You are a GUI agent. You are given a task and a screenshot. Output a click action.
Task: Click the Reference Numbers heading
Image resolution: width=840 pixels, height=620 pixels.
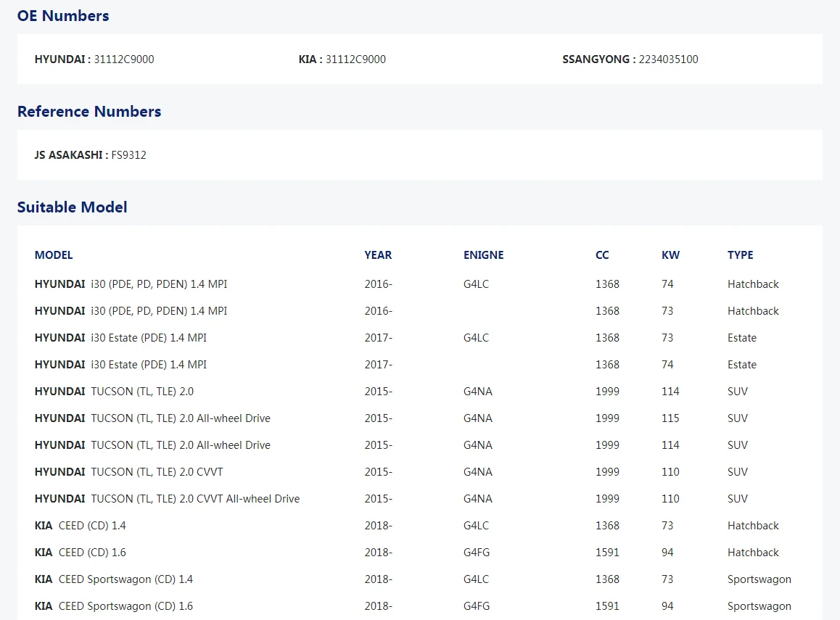coord(89,112)
